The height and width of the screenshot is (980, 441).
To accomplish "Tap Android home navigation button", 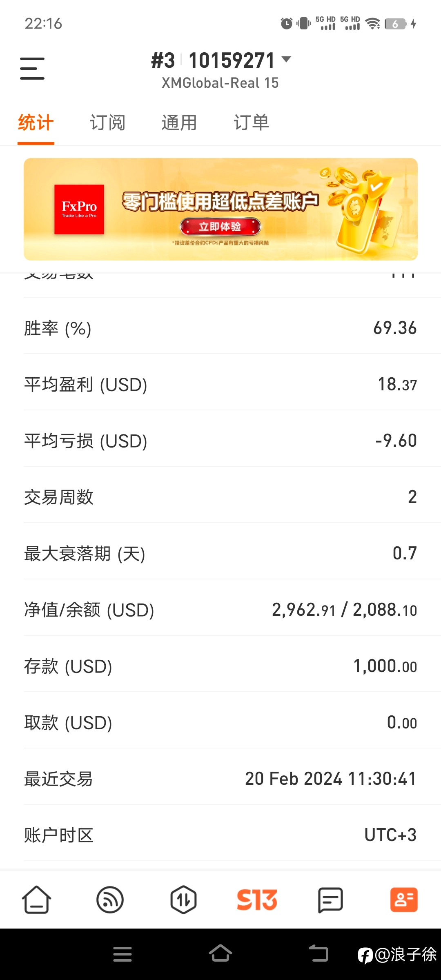I will [220, 953].
